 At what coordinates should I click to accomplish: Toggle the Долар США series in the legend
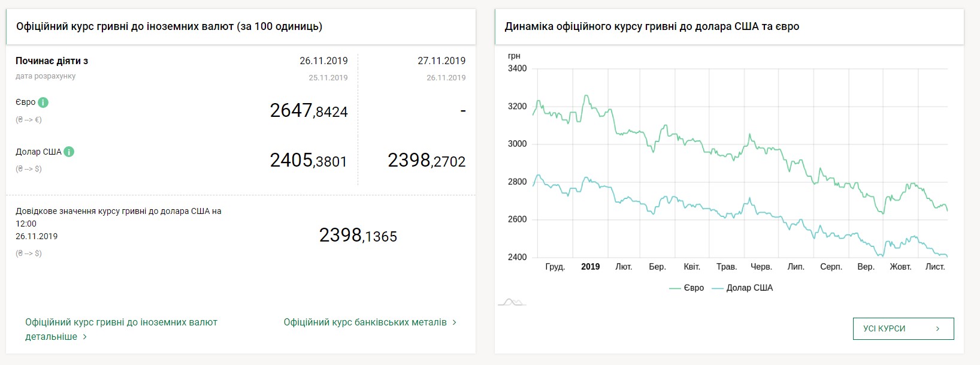tap(742, 288)
